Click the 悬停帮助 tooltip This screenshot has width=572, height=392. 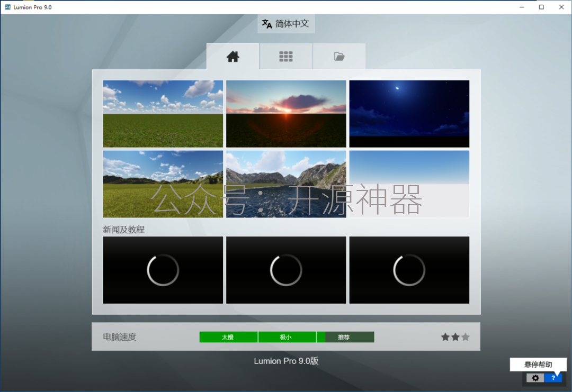(538, 364)
